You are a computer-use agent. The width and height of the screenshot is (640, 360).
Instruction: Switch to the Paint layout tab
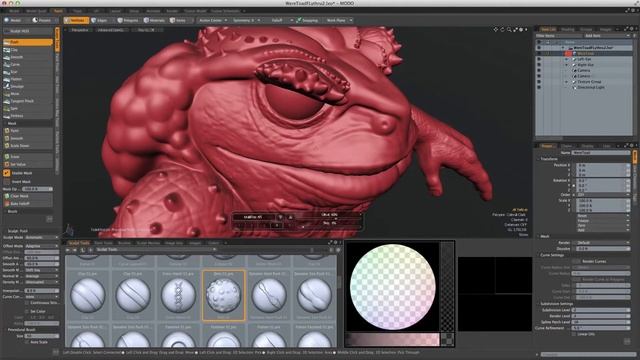coord(58,11)
